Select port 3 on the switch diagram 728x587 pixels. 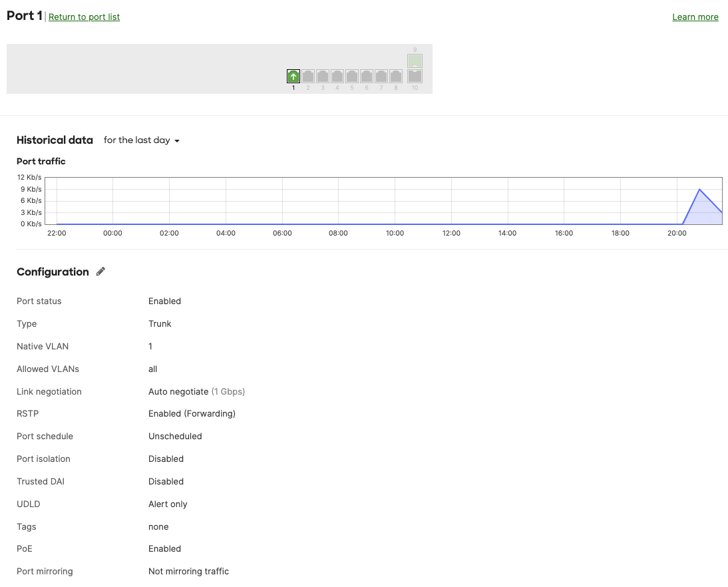[322, 76]
